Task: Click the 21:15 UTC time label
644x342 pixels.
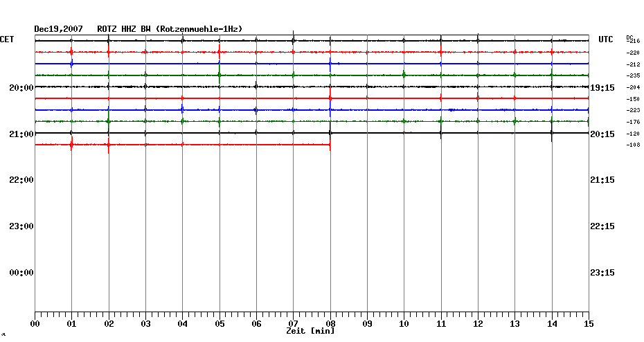Action: tap(602, 180)
